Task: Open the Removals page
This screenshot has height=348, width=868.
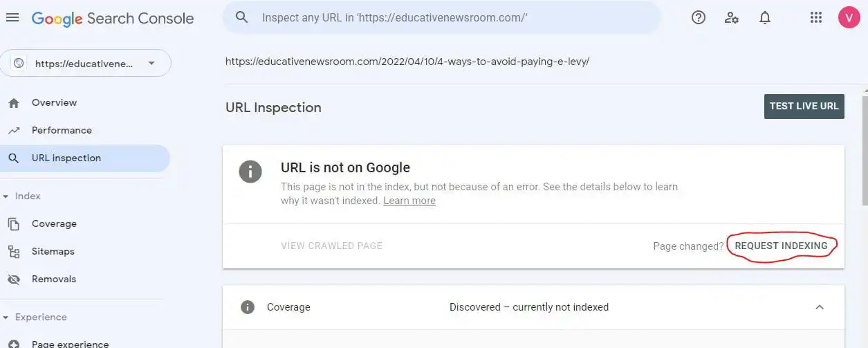Action: [x=53, y=280]
